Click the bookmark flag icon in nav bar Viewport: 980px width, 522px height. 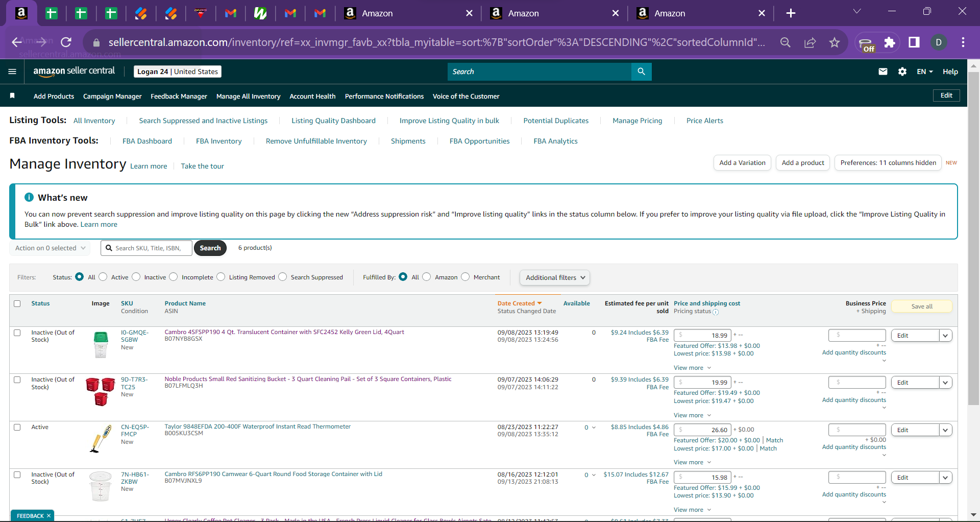click(x=12, y=96)
